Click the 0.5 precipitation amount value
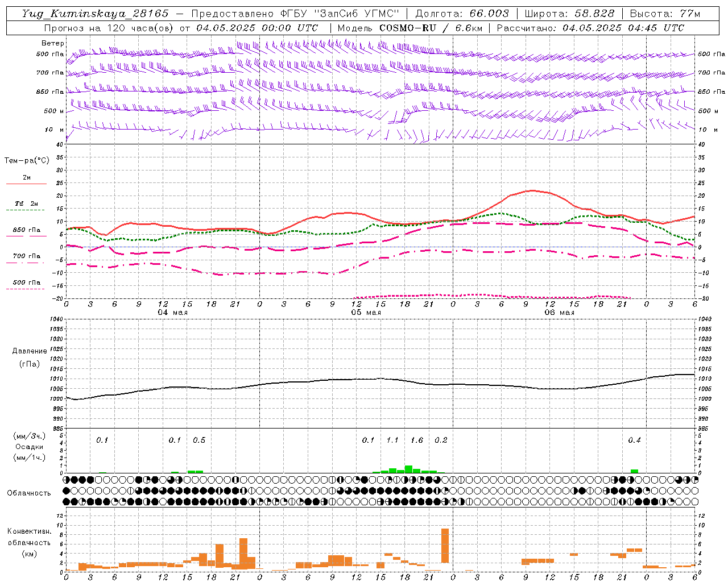The image size is (728, 582). click(x=199, y=440)
